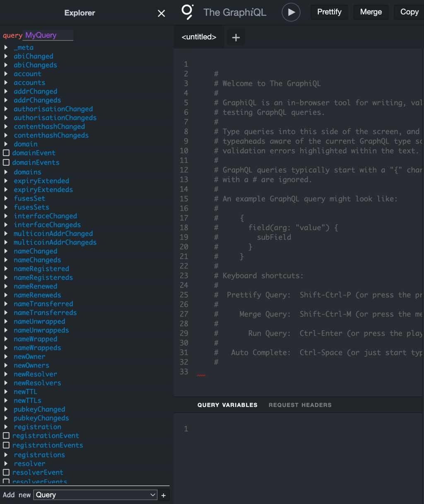Screen dimensions: 424x504
Task: Check the domainEvent checkbox
Action: [6, 153]
